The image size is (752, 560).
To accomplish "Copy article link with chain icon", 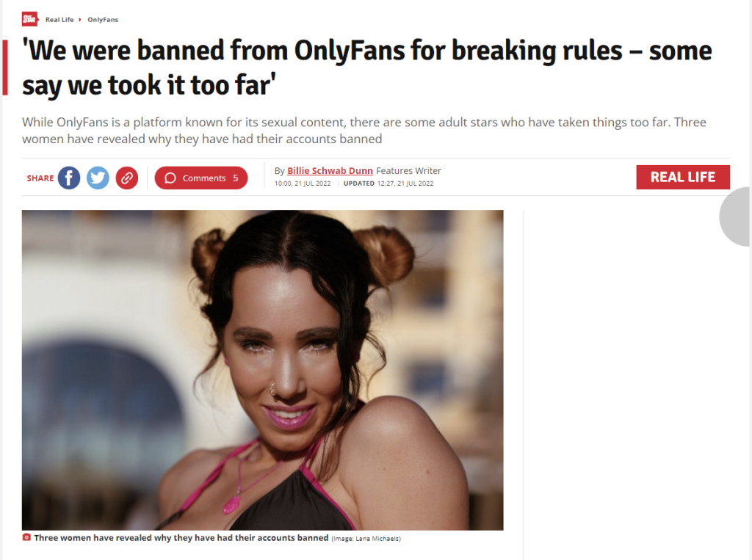I will [x=126, y=178].
